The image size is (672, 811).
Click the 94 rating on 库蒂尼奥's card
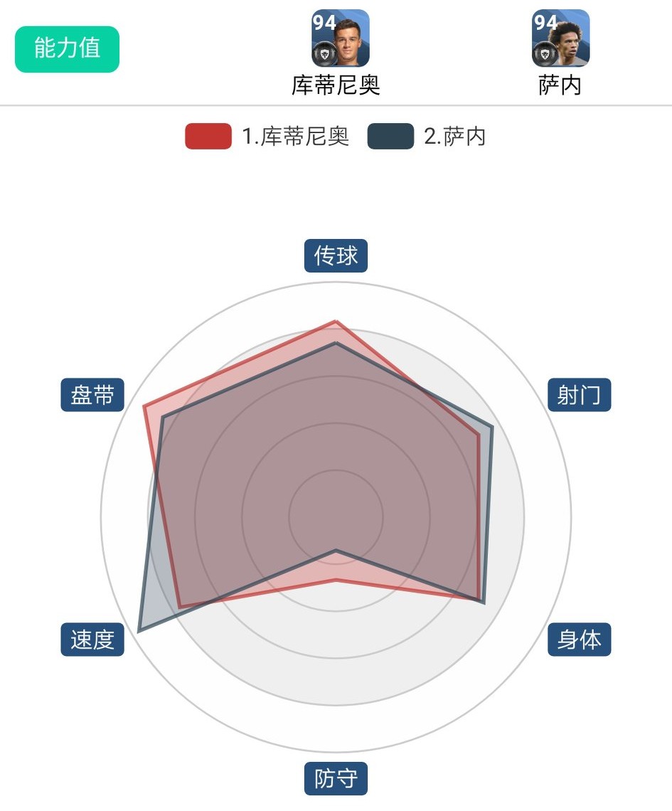(324, 23)
